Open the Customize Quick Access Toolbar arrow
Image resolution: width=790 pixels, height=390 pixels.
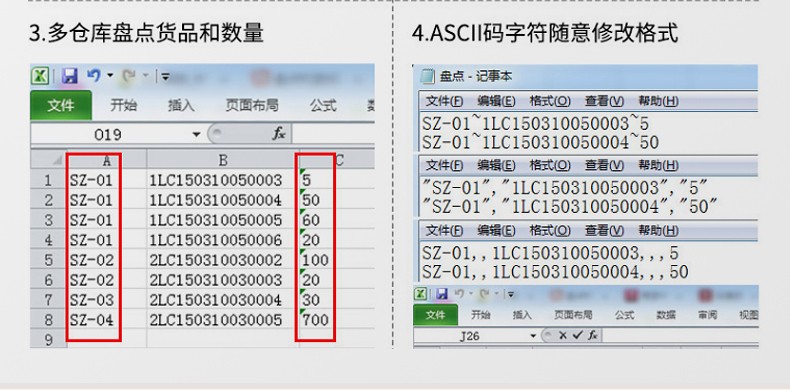[165, 77]
